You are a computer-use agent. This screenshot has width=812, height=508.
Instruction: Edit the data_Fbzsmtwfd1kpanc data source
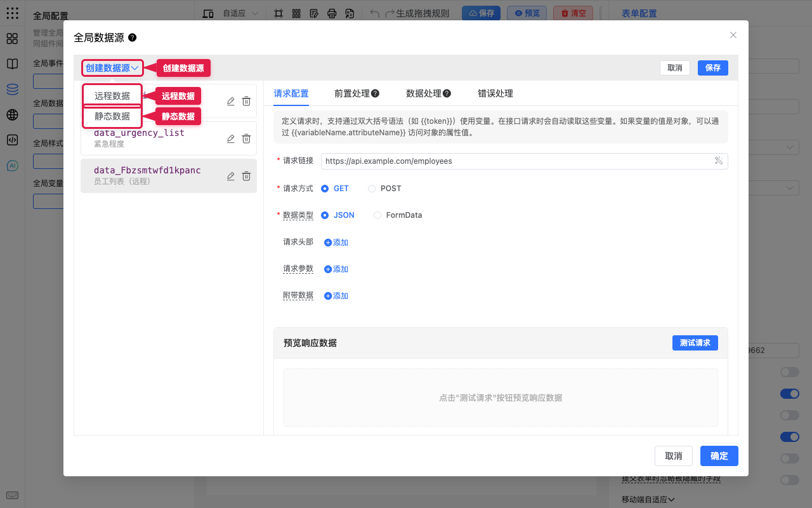coord(231,176)
